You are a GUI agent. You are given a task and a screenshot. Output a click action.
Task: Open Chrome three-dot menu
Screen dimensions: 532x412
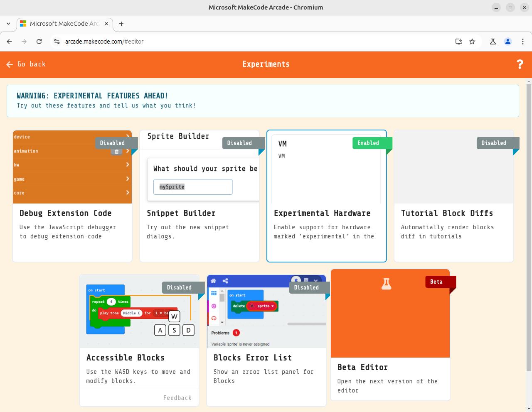click(523, 42)
